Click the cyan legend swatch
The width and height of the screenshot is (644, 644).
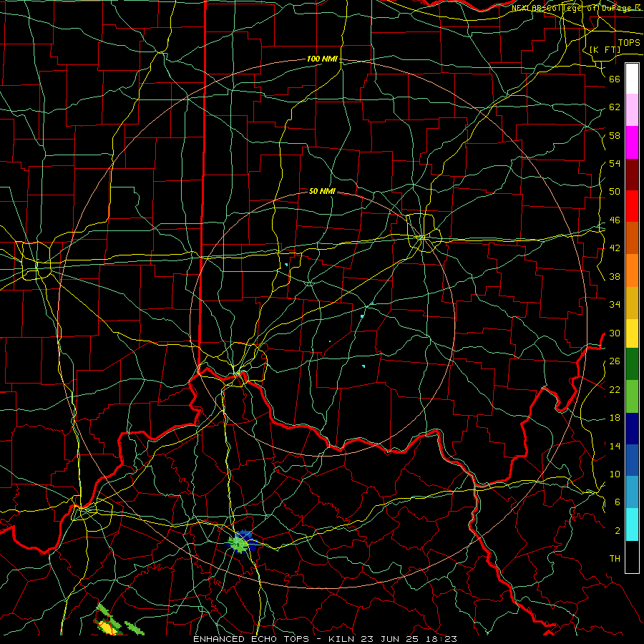point(632,525)
